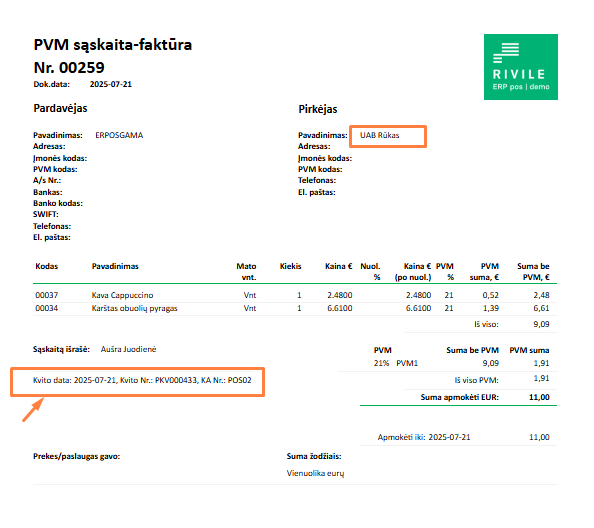The image size is (594, 528).
Task: Click the invoice title PVM sąskaita-faktūra
Action: click(113, 45)
